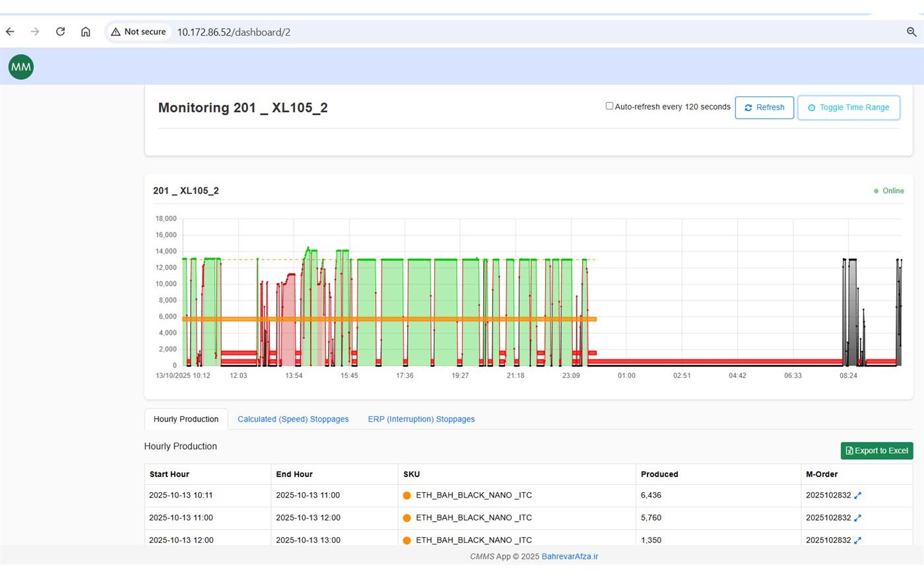Click End Hour cell 2025-10-13 12:00
The height and width of the screenshot is (578, 924).
pyautogui.click(x=308, y=518)
